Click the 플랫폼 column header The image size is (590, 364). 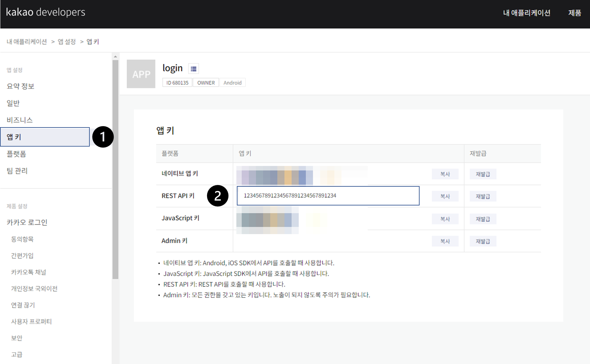tap(170, 153)
